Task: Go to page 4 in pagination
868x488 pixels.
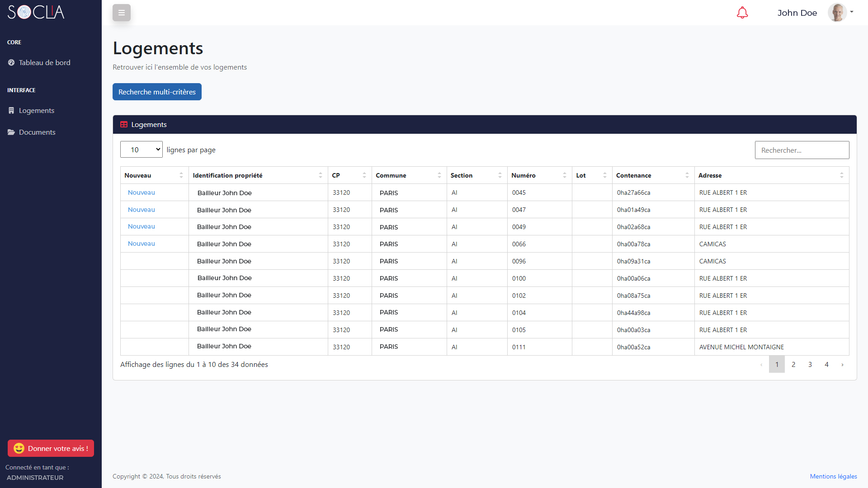Action: 826,365
